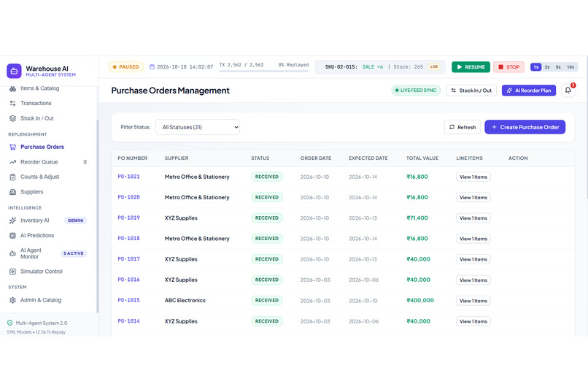
Task: Click the shield icon near Multi-Agent System 2.0
Action: coord(9,323)
